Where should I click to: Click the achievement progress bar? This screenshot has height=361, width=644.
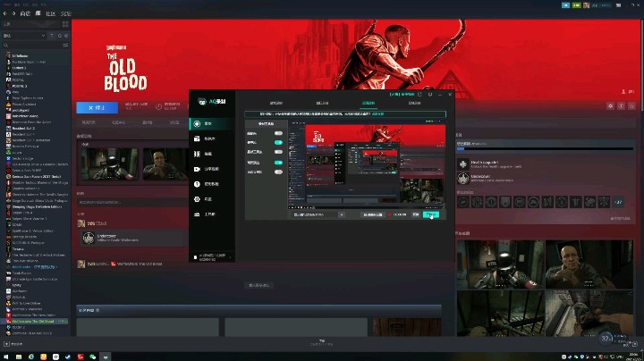(545, 148)
